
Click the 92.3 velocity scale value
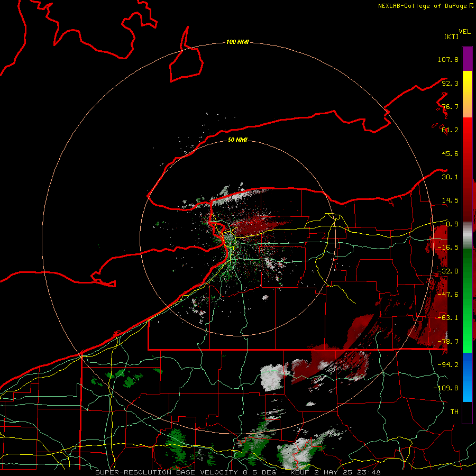coord(450,83)
